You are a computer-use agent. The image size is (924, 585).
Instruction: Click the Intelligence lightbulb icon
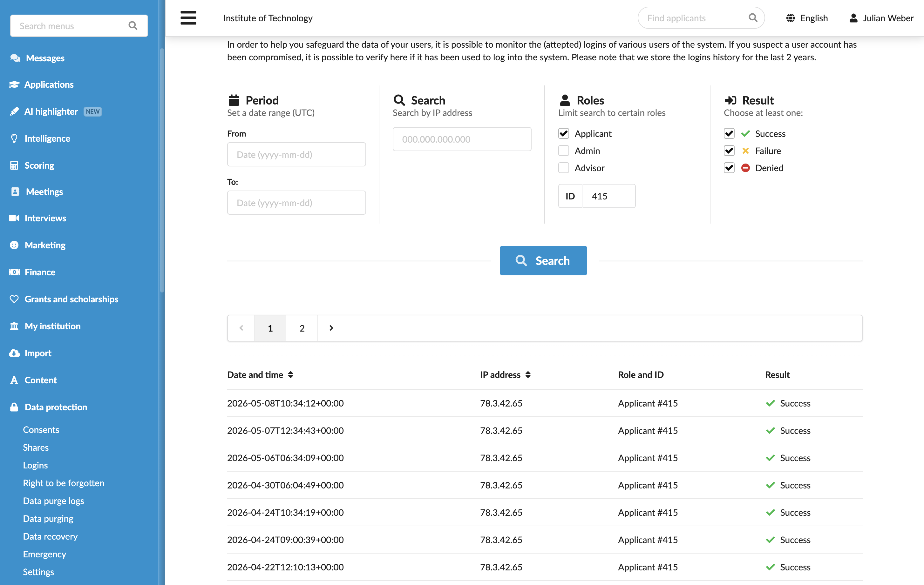coord(14,138)
